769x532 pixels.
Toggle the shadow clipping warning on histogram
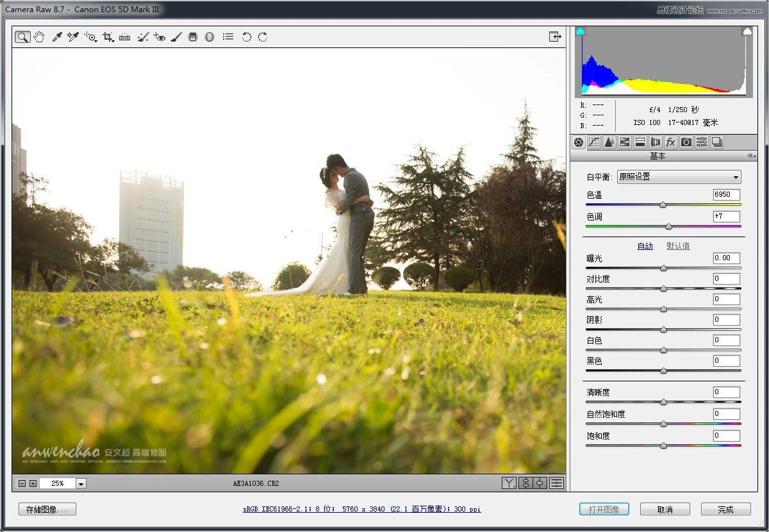tap(580, 30)
